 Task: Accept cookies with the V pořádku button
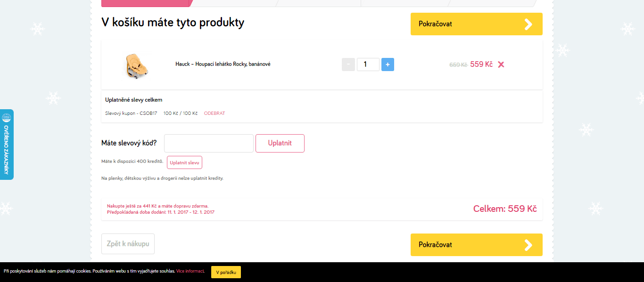tap(226, 272)
